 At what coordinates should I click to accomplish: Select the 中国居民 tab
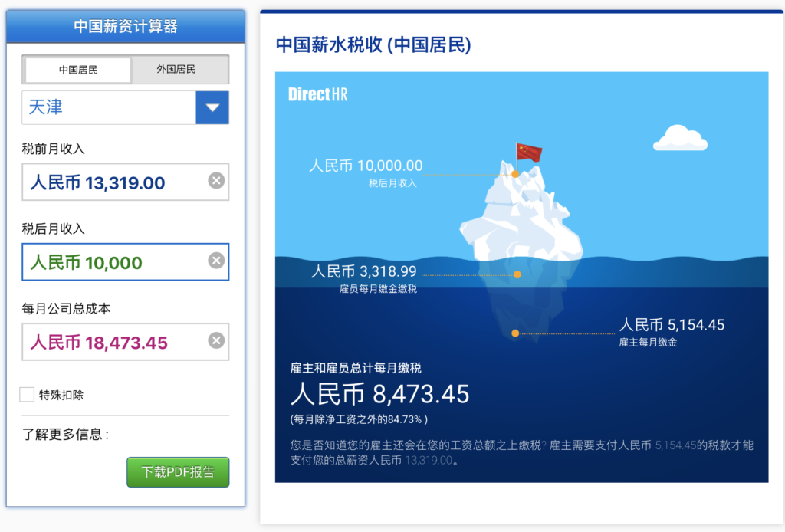pyautogui.click(x=76, y=69)
